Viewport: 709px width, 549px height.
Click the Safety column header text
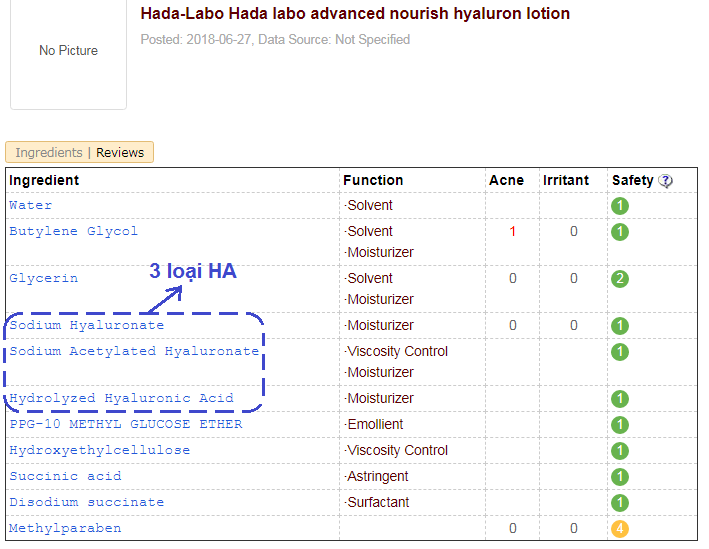(x=633, y=180)
